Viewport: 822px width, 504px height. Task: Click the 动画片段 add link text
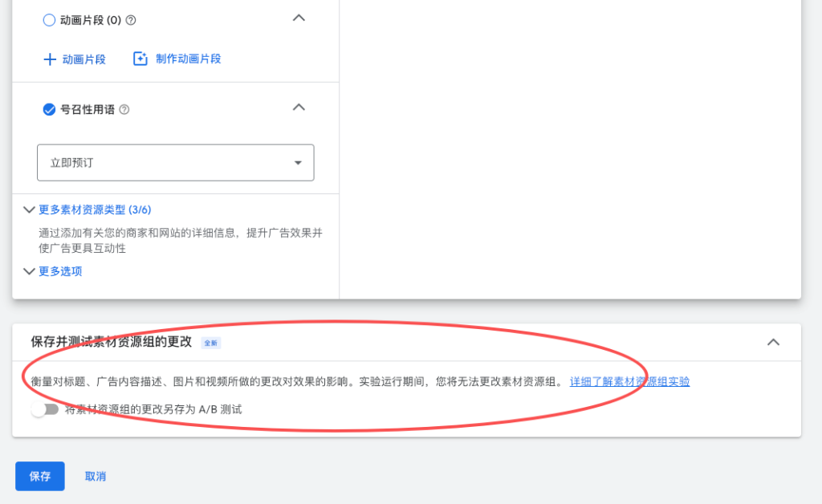click(x=83, y=59)
